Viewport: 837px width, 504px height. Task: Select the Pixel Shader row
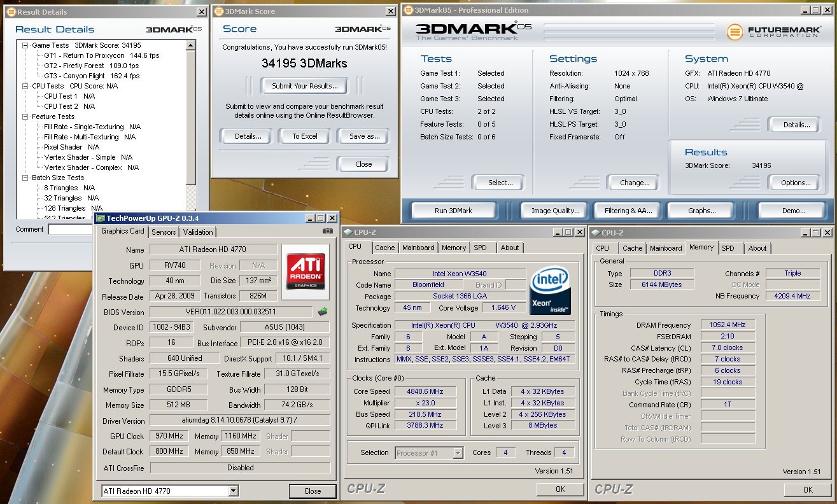click(72, 147)
